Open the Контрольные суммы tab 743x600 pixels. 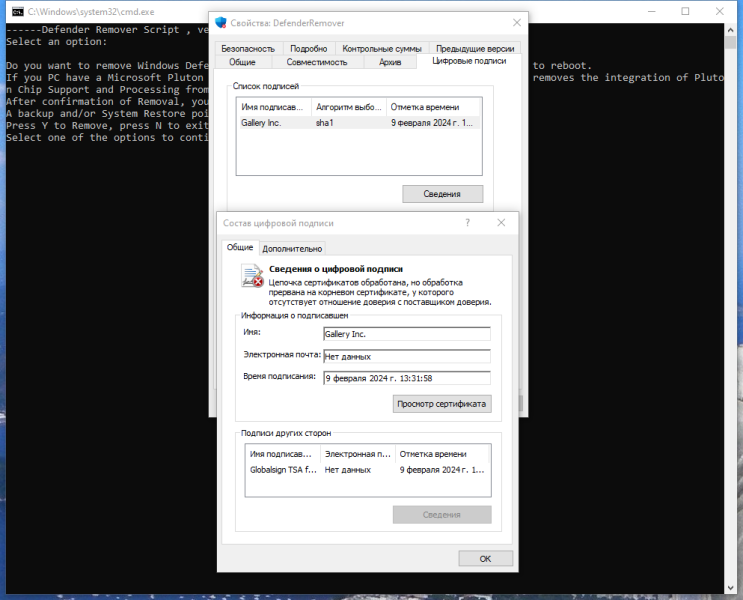[382, 48]
